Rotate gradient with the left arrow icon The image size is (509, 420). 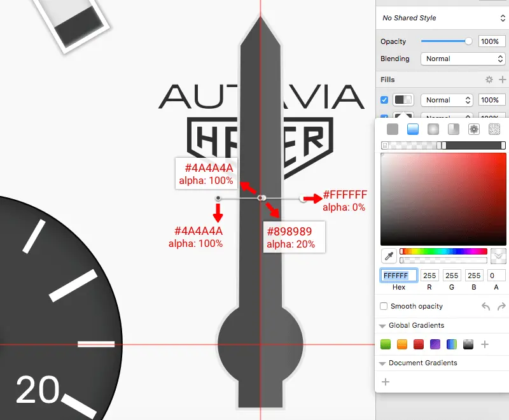coord(485,306)
